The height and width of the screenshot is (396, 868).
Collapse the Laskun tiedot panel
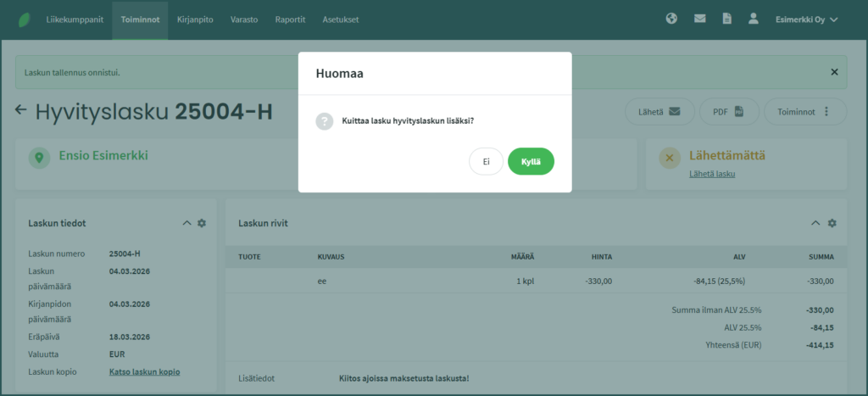(186, 223)
